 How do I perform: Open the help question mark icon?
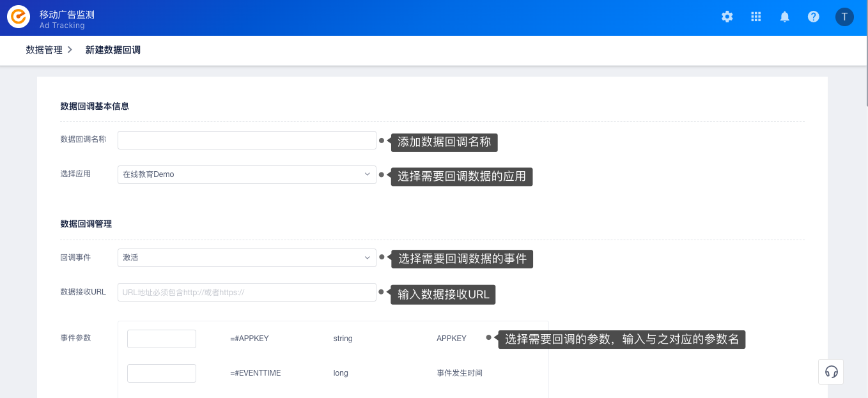pos(814,17)
